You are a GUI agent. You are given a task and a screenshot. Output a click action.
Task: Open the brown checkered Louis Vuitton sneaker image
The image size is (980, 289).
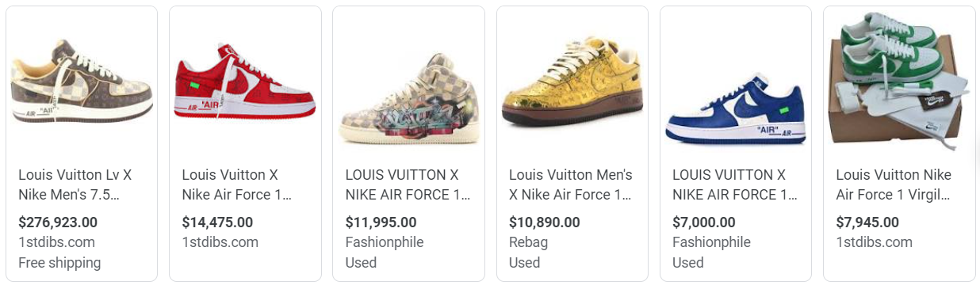pos(82,83)
